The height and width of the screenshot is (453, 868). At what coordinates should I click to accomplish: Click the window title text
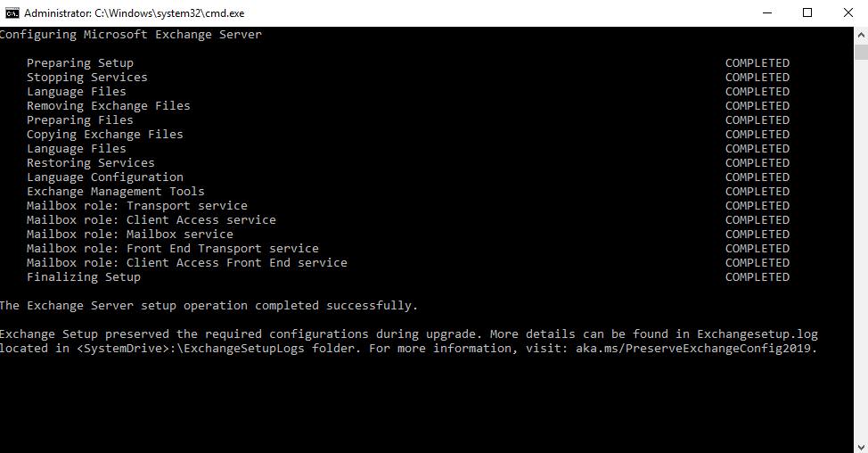134,13
